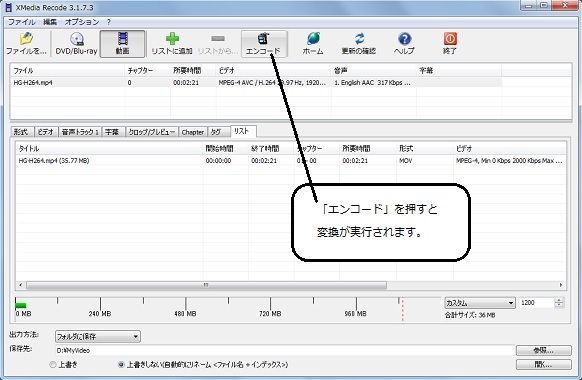The image size is (582, 380).
Task: Increase the 1200 size value stepper
Action: 559,300
